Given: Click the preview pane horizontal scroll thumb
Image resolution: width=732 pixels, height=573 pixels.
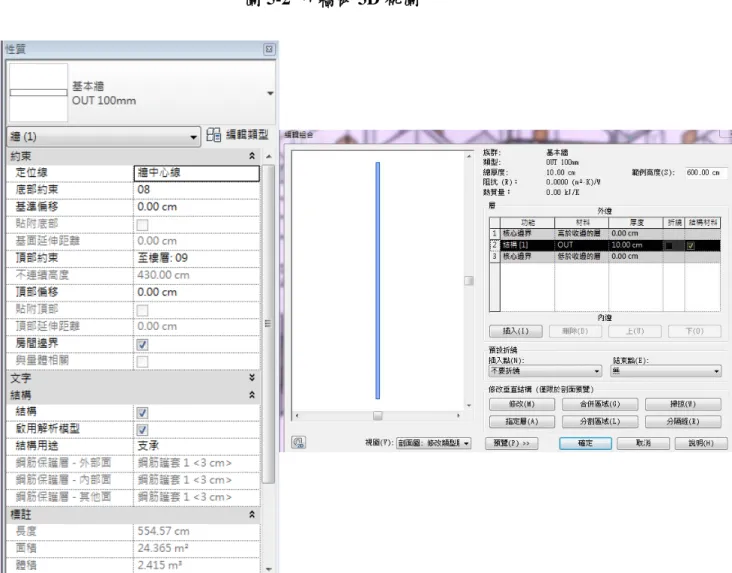Looking at the screenshot, I should click(x=378, y=416).
